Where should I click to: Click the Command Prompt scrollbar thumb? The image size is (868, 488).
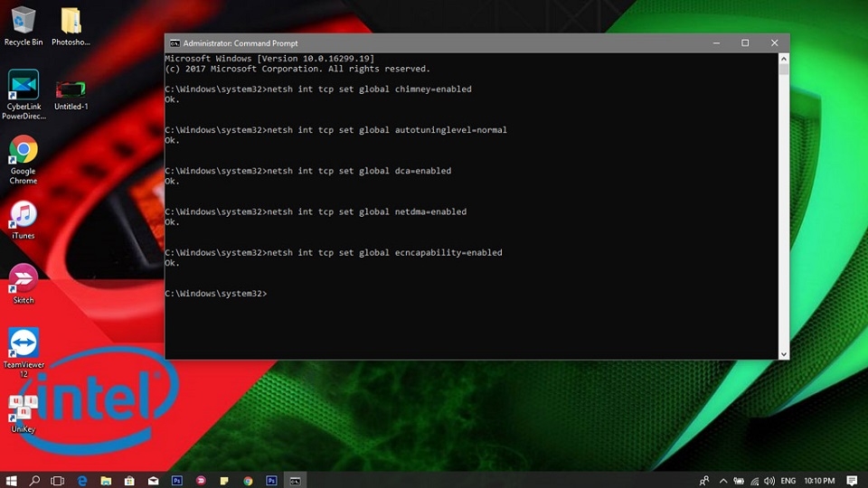[784, 70]
